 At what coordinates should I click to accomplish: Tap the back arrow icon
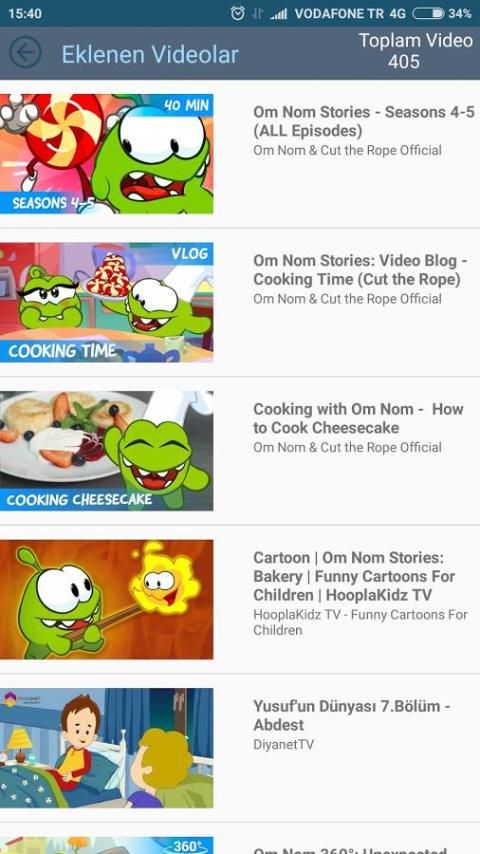click(x=25, y=53)
